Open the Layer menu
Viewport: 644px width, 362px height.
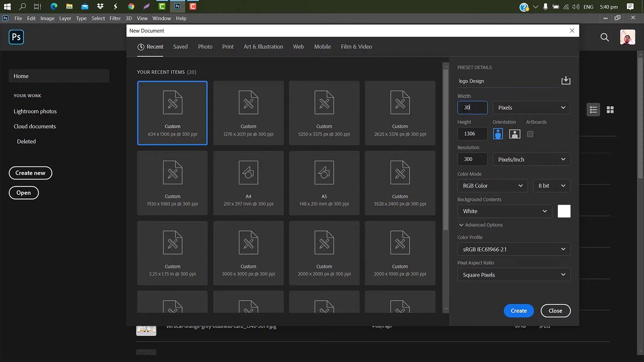tap(65, 18)
